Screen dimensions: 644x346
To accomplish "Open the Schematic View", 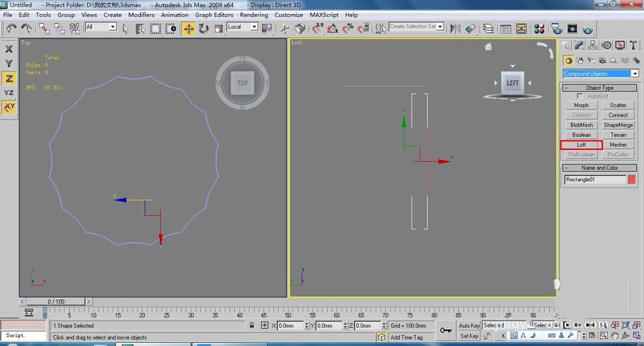I will click(521, 29).
